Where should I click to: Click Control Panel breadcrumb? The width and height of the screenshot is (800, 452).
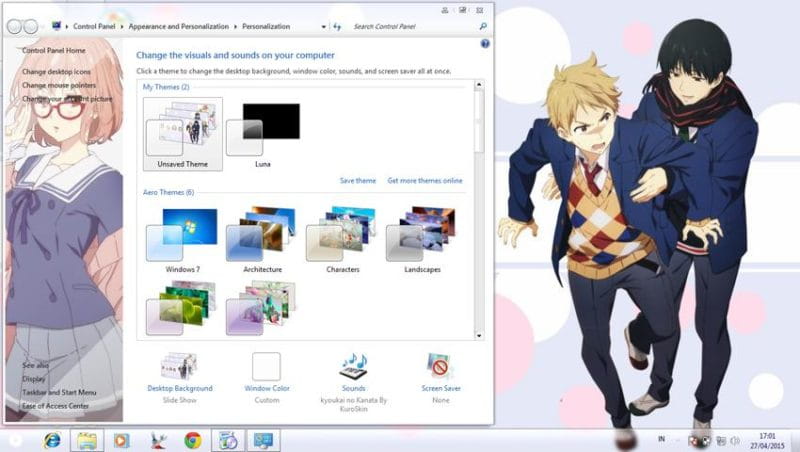click(94, 26)
